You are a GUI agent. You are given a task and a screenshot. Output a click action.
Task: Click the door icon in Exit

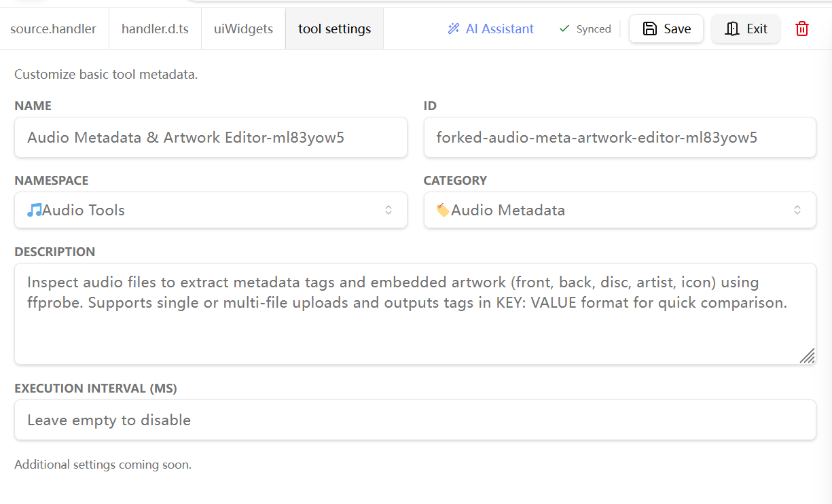(731, 29)
